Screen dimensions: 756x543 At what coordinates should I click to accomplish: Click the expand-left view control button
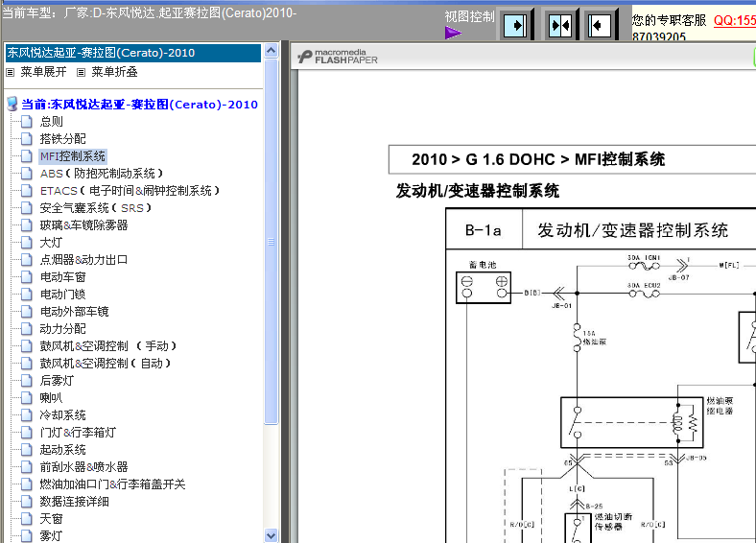click(600, 25)
